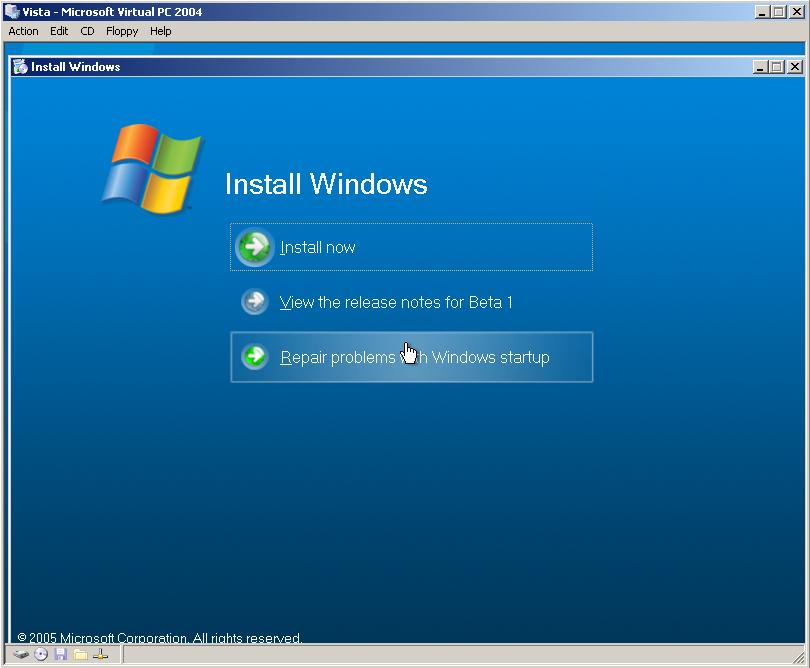Open the CD menu
The width and height of the screenshot is (810, 668).
click(x=87, y=31)
